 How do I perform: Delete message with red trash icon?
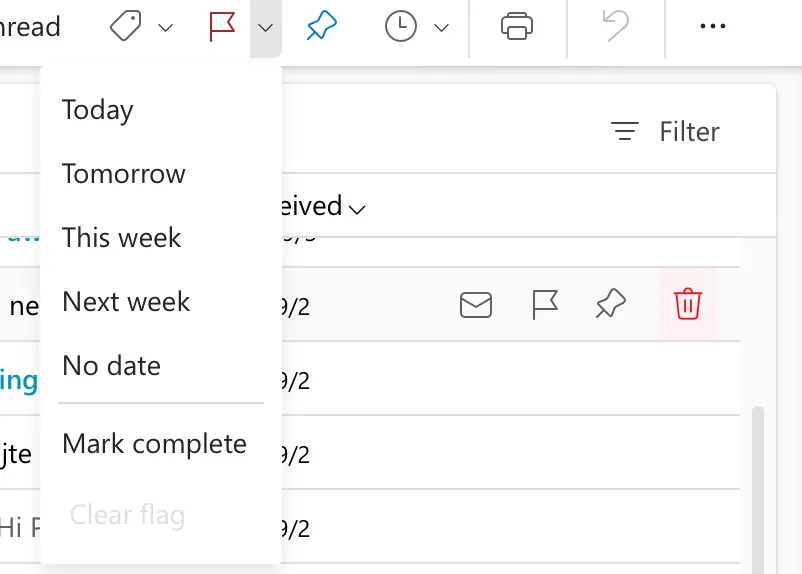point(688,304)
